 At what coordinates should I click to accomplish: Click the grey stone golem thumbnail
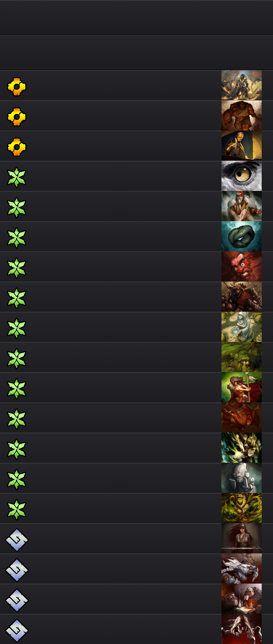click(242, 478)
